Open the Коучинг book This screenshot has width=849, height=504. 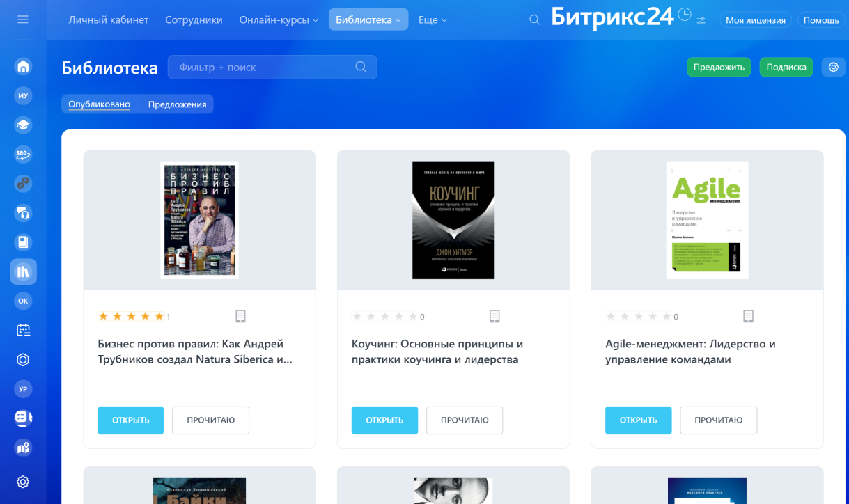[384, 420]
